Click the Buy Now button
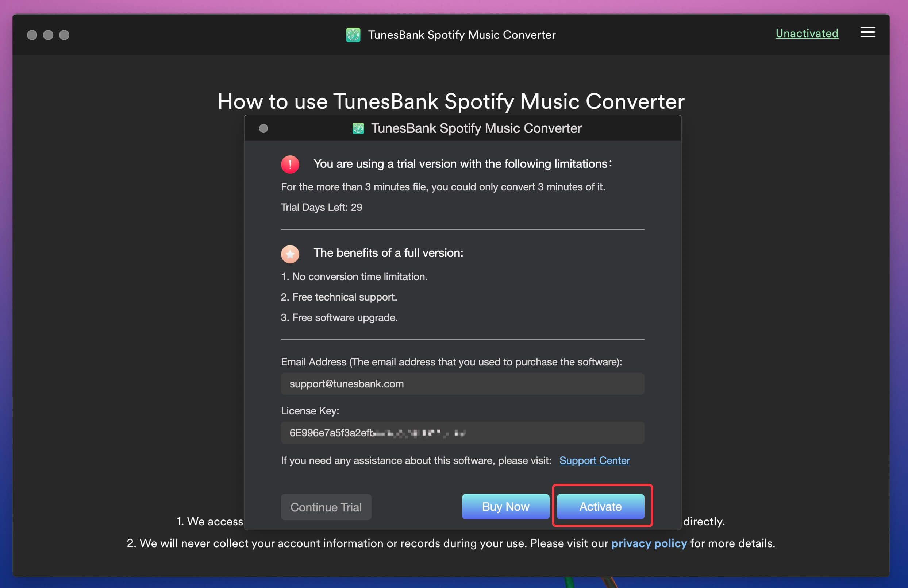 click(505, 506)
